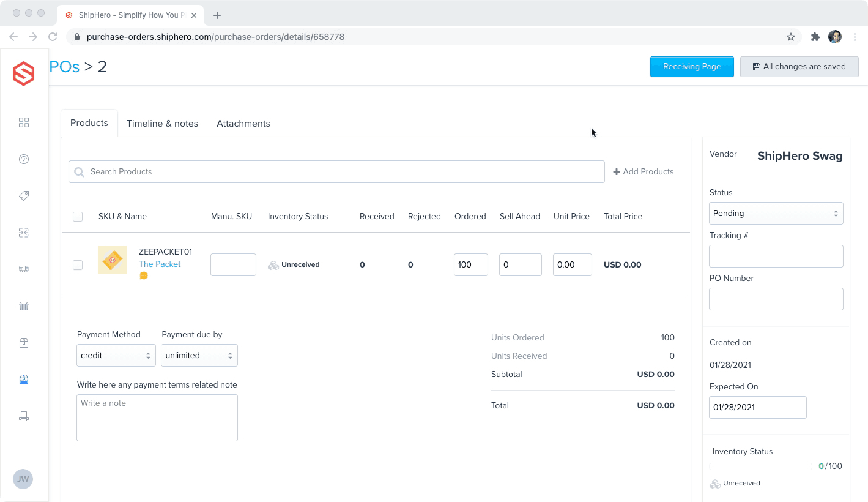Open the gauge icon in sidebar
Screen dimensions: 868x502
24,159
